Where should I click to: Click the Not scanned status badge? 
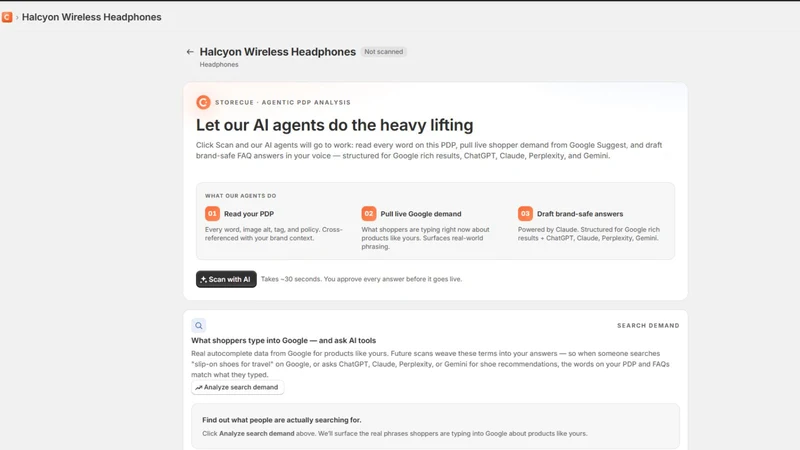click(384, 52)
